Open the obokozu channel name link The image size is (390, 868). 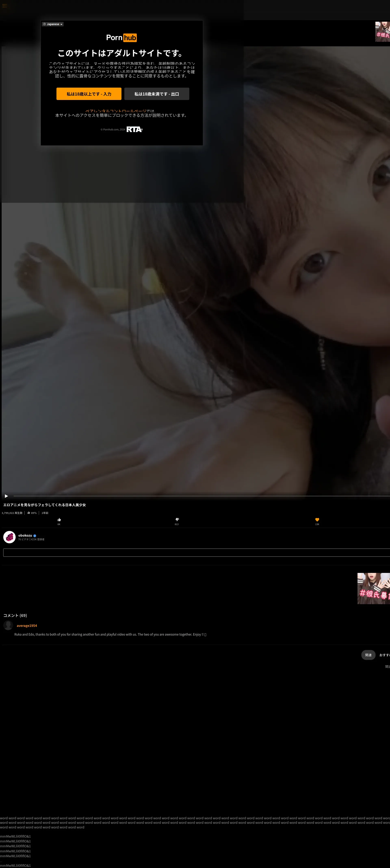click(25, 535)
